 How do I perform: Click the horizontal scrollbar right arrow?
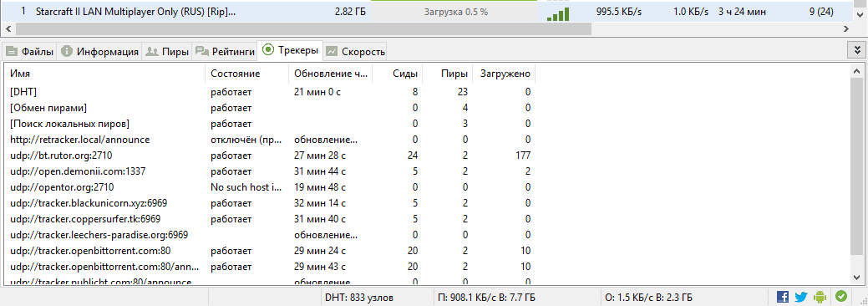click(845, 28)
